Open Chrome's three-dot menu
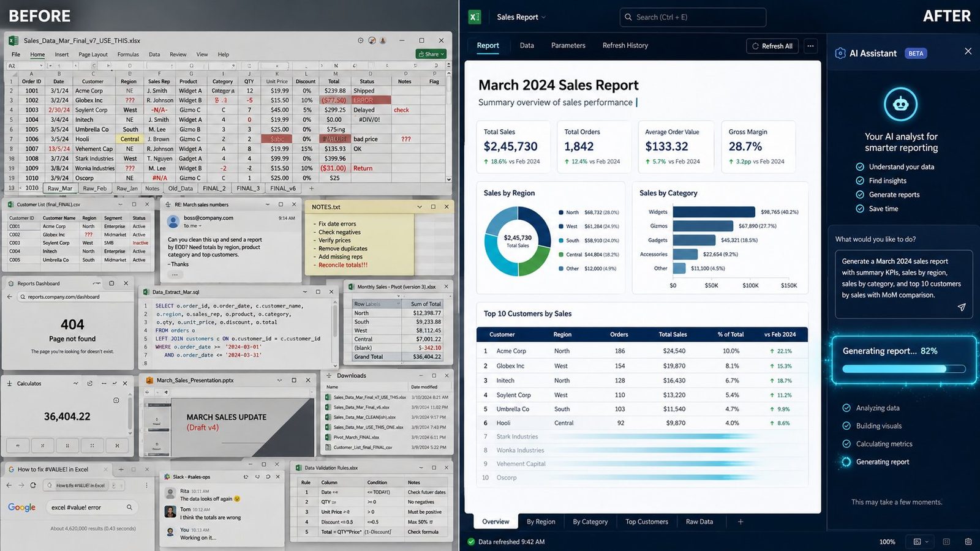 click(146, 485)
